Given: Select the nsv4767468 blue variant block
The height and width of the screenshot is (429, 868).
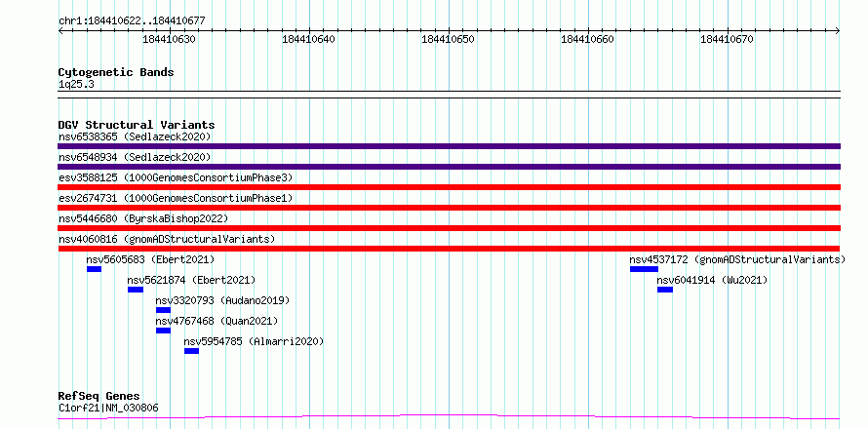Looking at the screenshot, I should [163, 331].
